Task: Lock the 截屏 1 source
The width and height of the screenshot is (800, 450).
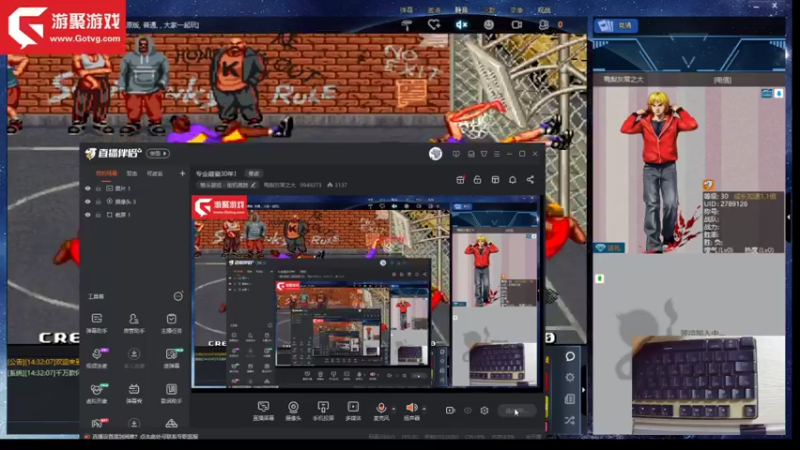Action: point(98,215)
